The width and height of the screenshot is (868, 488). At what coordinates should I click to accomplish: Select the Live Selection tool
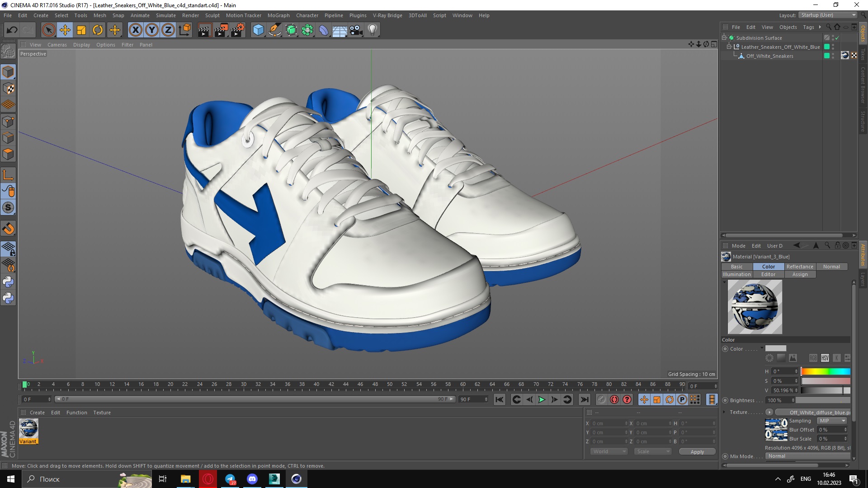pyautogui.click(x=48, y=30)
